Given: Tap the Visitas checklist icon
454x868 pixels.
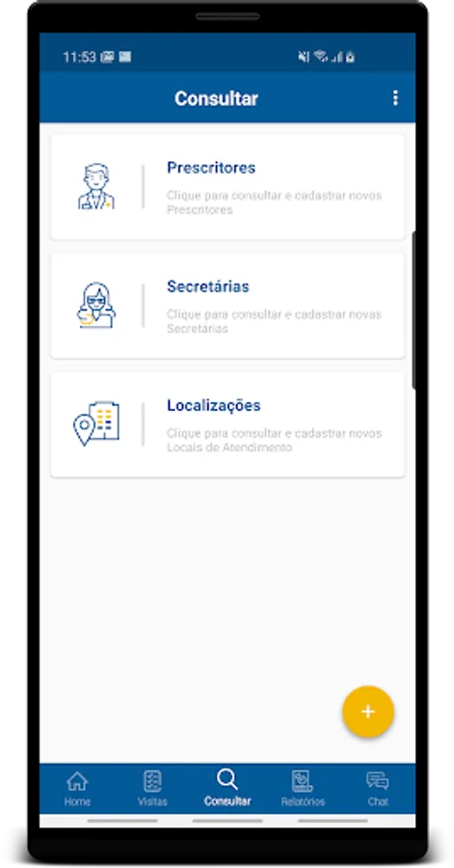Looking at the screenshot, I should tap(152, 781).
